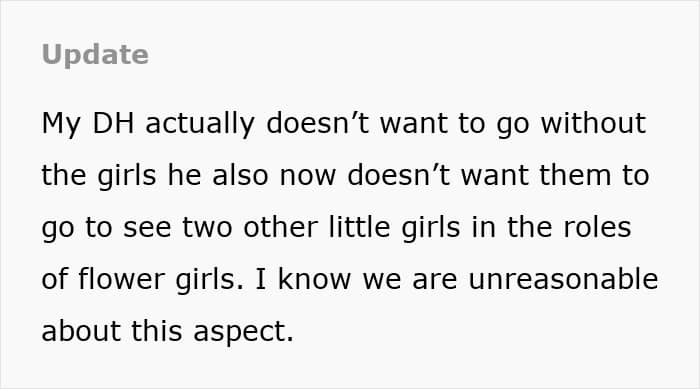
Task: Click the word "them" in second line
Action: (575, 174)
